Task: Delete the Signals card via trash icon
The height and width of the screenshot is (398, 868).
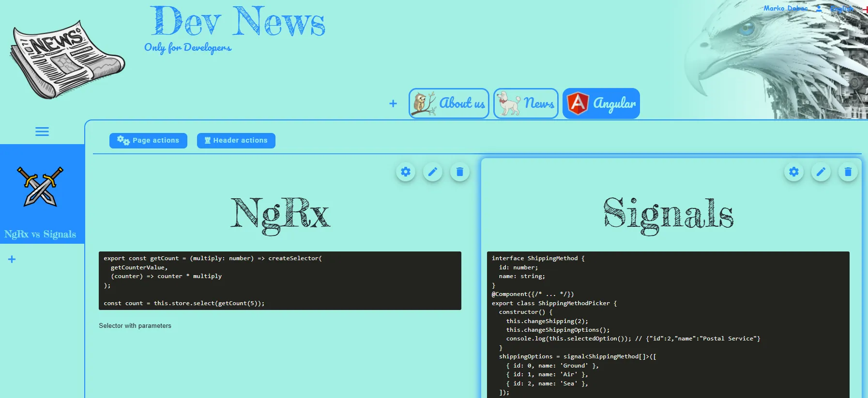Action: pos(848,172)
